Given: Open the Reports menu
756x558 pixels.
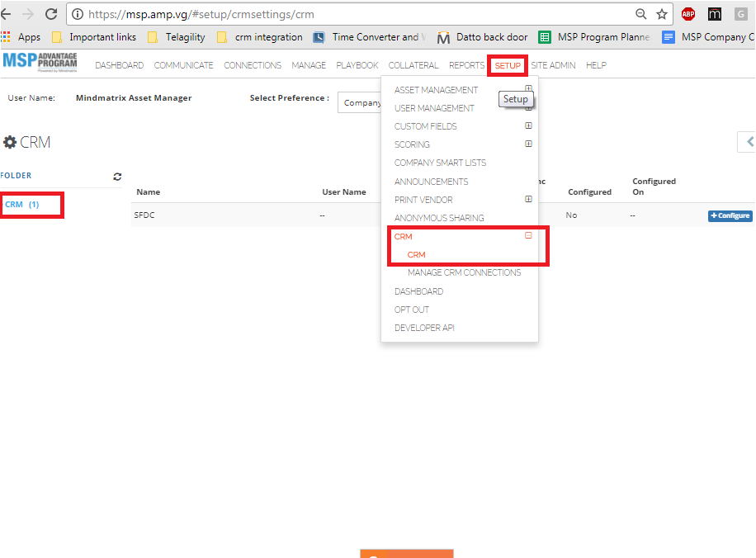Looking at the screenshot, I should (x=466, y=65).
